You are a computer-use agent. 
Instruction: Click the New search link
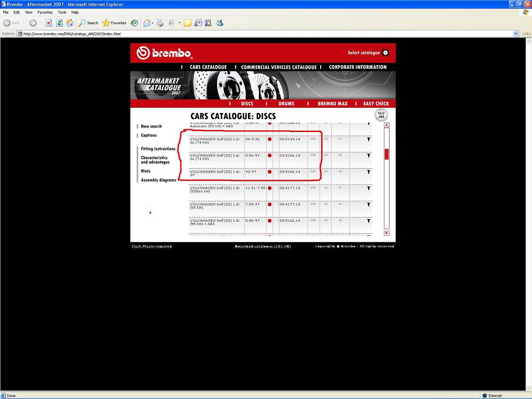click(x=152, y=126)
